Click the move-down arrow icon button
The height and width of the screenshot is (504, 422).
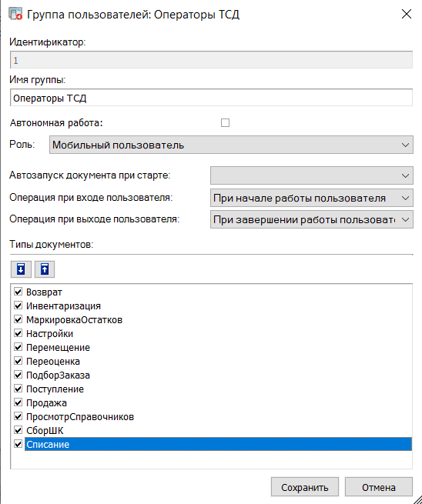tap(21, 269)
